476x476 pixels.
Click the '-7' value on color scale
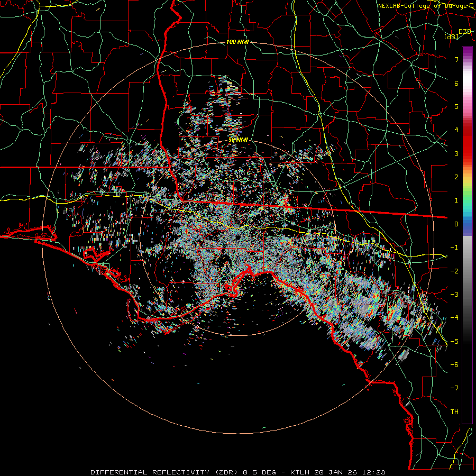click(454, 388)
